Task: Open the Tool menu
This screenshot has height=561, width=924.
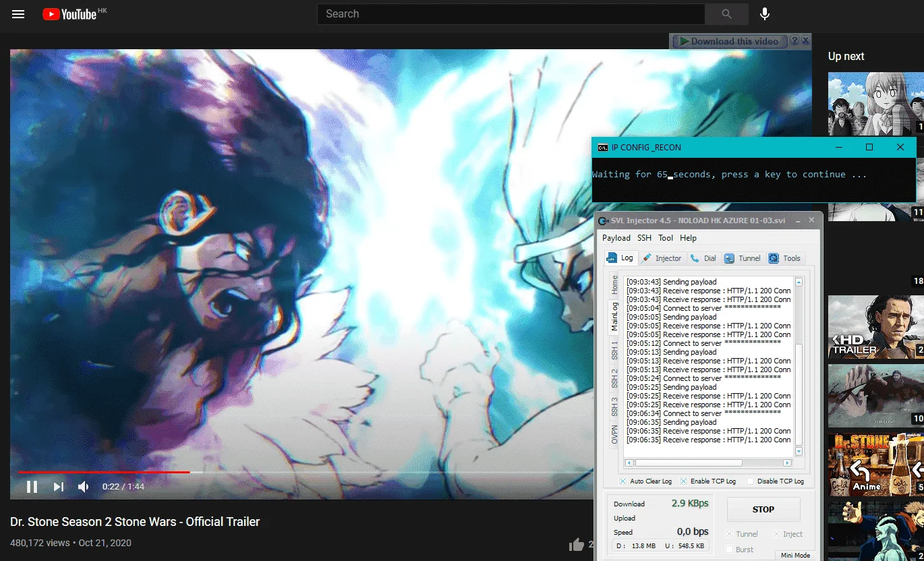Action: 666,238
